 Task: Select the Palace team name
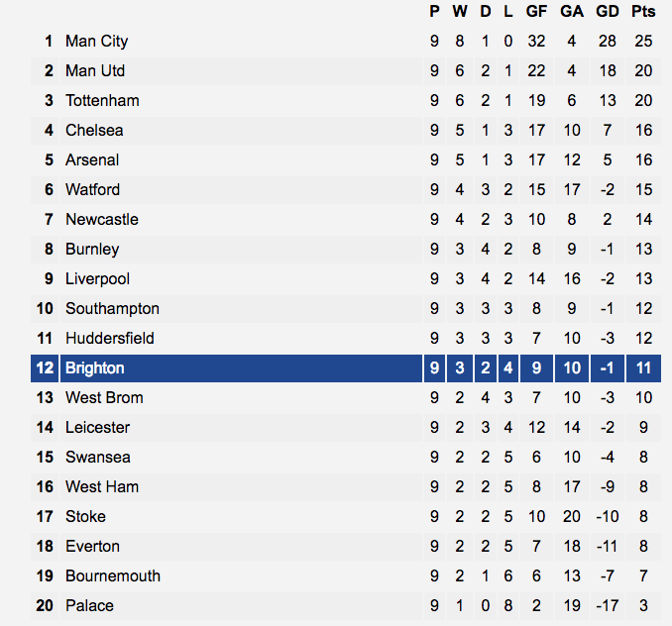89,606
